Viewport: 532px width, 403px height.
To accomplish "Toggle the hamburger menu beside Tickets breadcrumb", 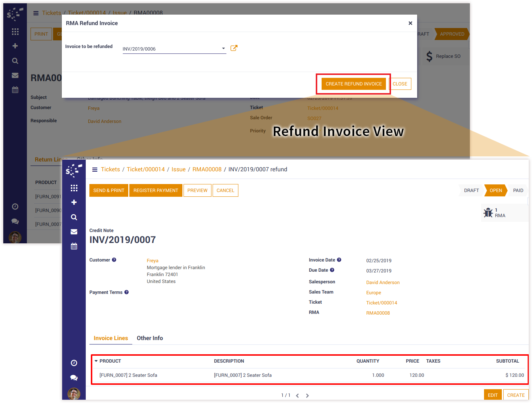I will (x=95, y=169).
